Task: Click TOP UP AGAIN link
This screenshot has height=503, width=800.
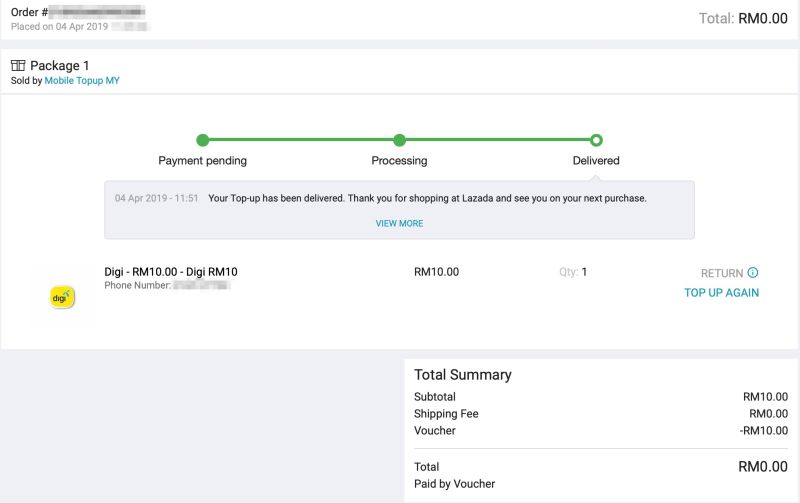Action: [x=721, y=293]
